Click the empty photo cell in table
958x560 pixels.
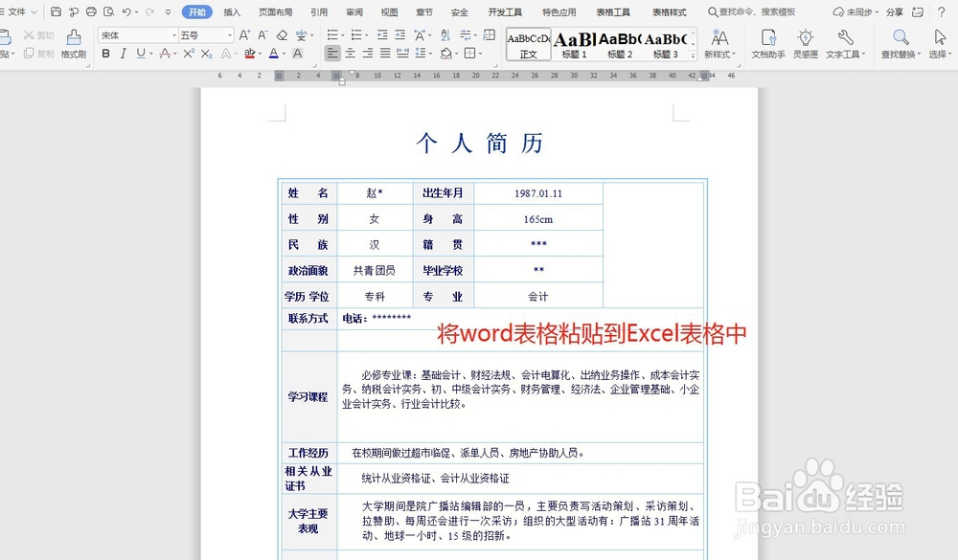[x=652, y=244]
